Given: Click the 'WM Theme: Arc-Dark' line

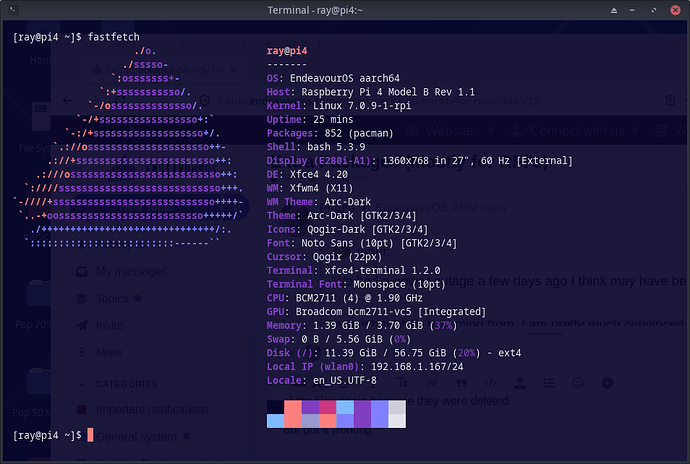Looking at the screenshot, I should click(x=319, y=202).
